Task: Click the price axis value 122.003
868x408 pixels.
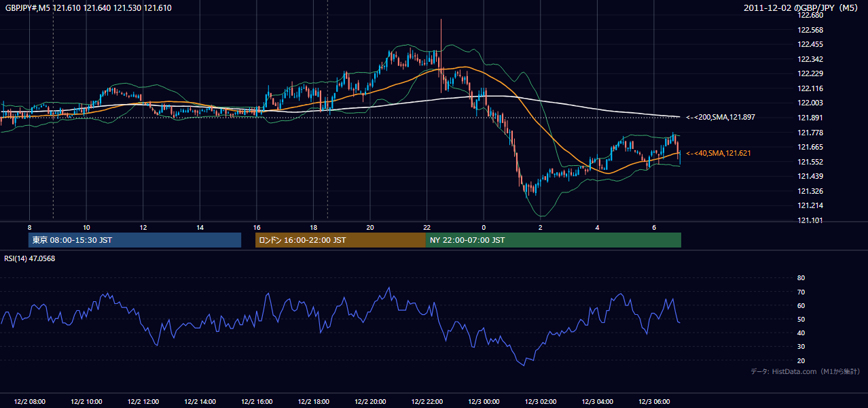Action: 811,103
